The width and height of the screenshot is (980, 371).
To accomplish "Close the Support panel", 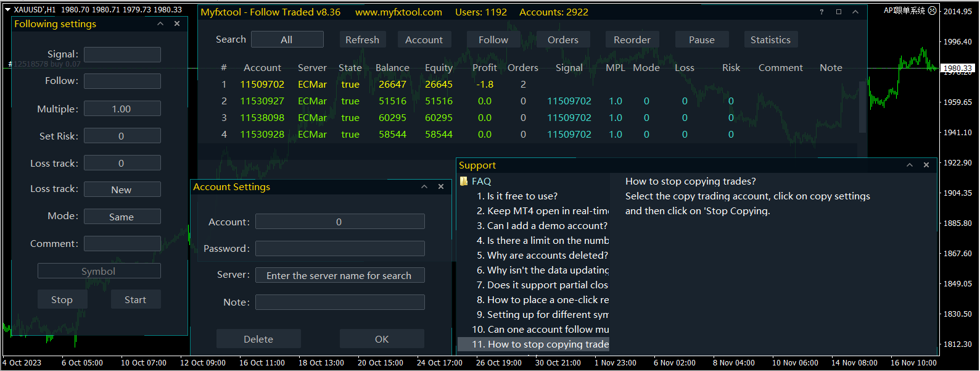I will point(926,165).
